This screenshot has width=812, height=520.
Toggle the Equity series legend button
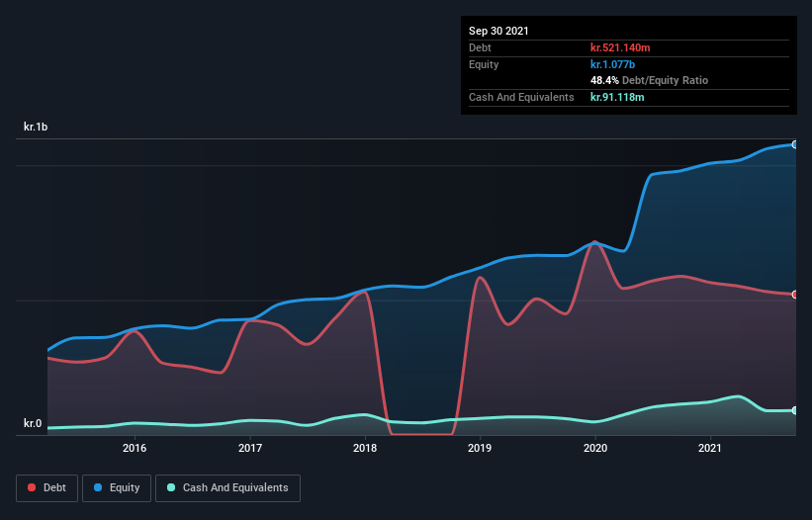coord(117,488)
